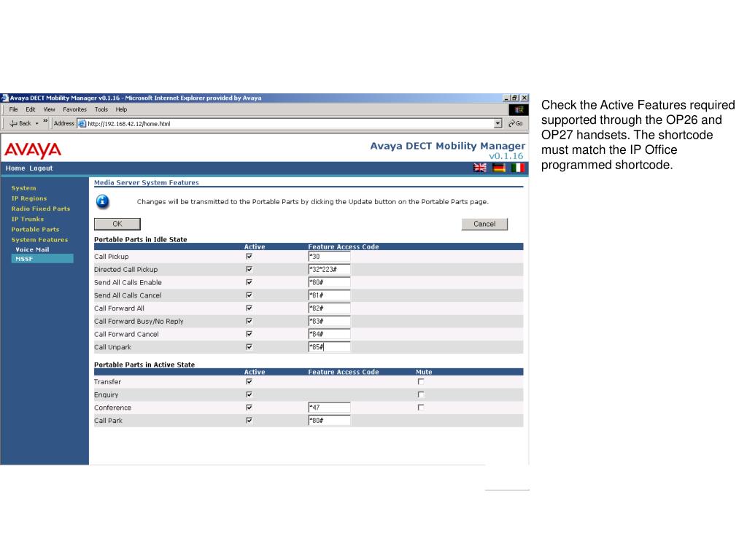Toggle the Enquiry Active checkbox
Screen dimensions: 747x560
(x=249, y=394)
